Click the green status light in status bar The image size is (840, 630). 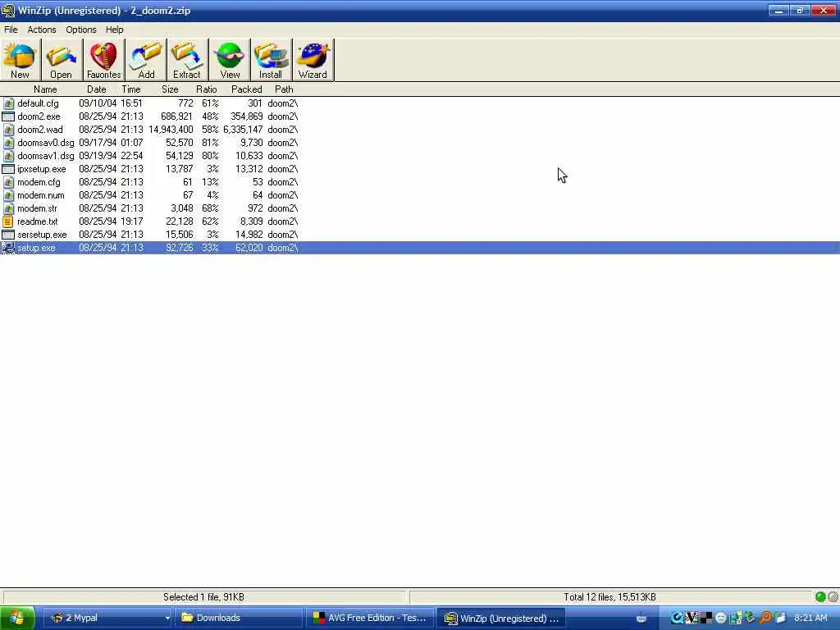[x=820, y=597]
